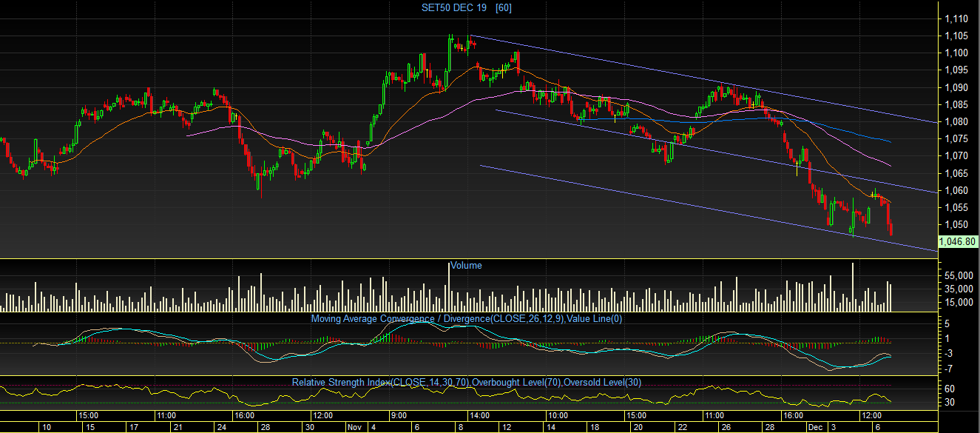Click the 10:00 time axis label
The height and width of the screenshot is (433, 980).
point(558,414)
